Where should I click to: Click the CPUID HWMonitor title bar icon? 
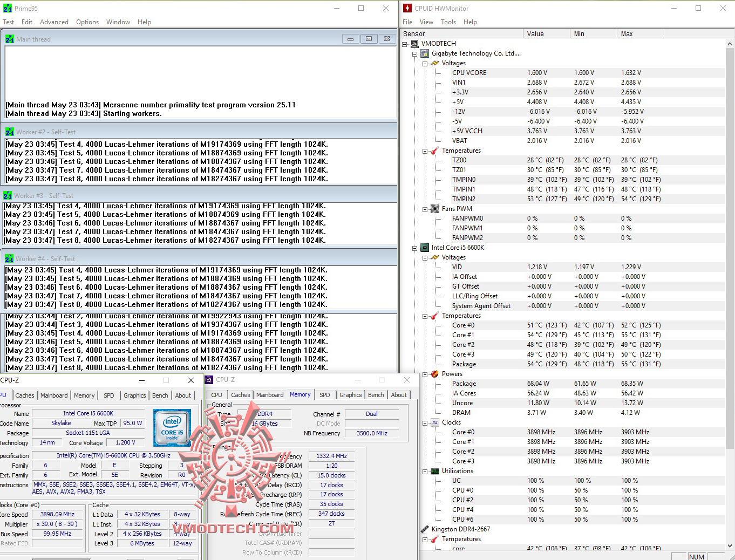[x=407, y=8]
